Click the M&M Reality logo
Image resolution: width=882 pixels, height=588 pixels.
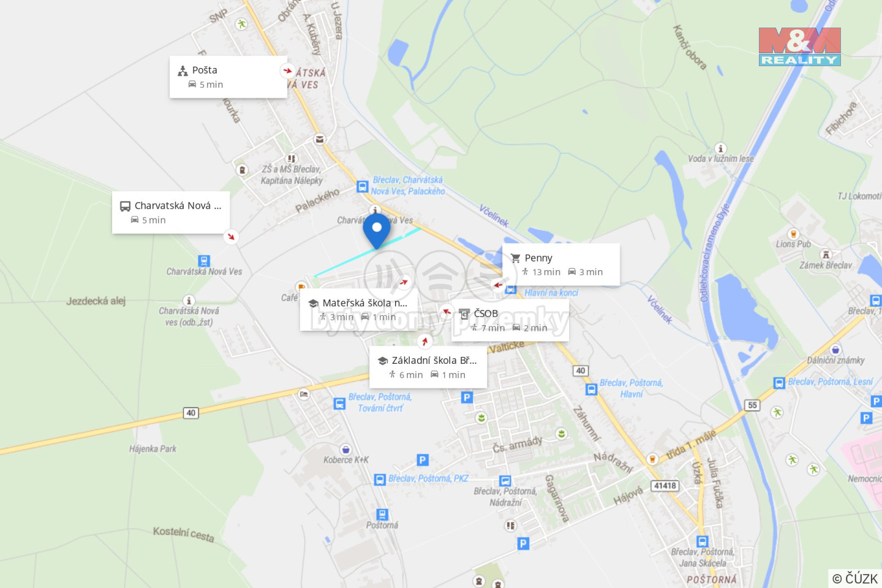[x=799, y=47]
